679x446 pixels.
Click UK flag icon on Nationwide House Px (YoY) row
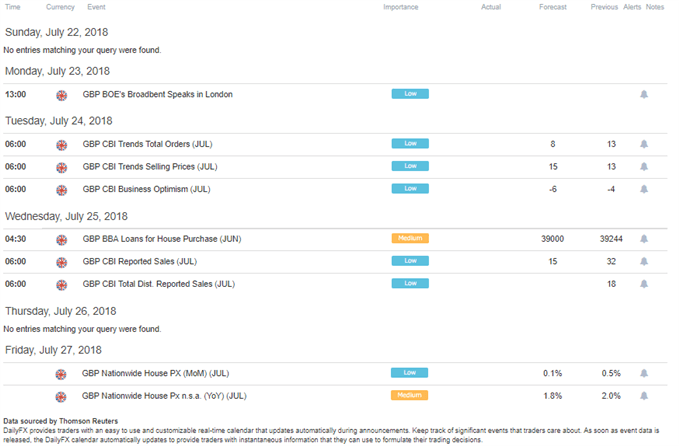coord(61,397)
